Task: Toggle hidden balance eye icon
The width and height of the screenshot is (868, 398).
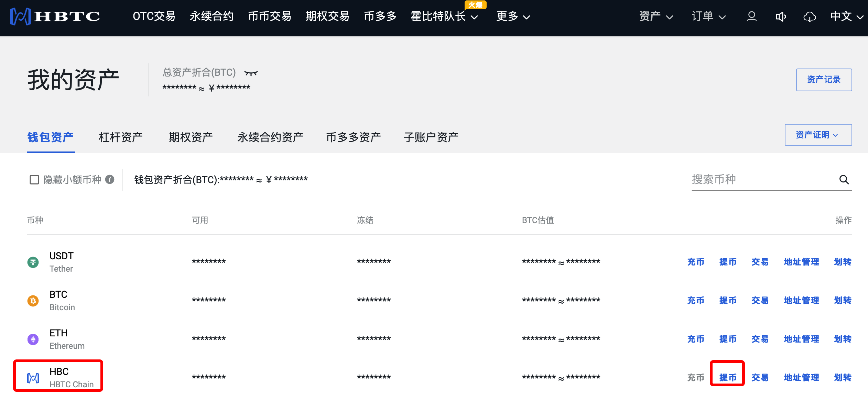Action: (251, 73)
